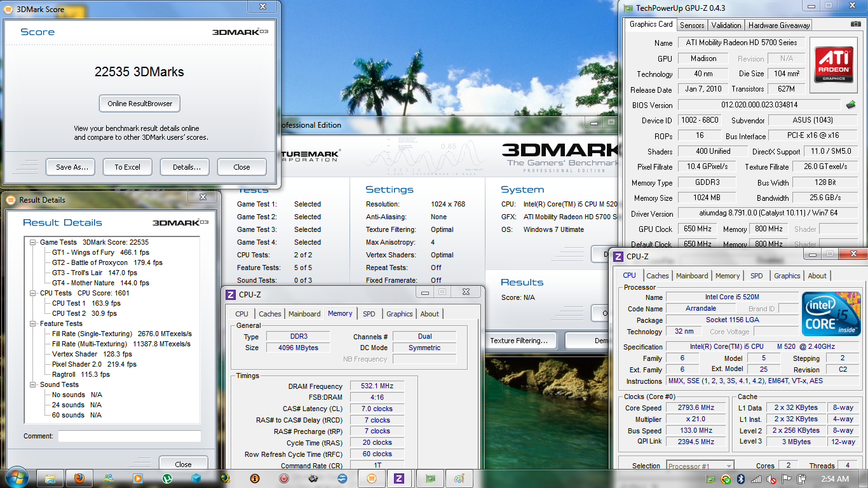Switch to the Sensors tab in GPU-Z

(692, 25)
